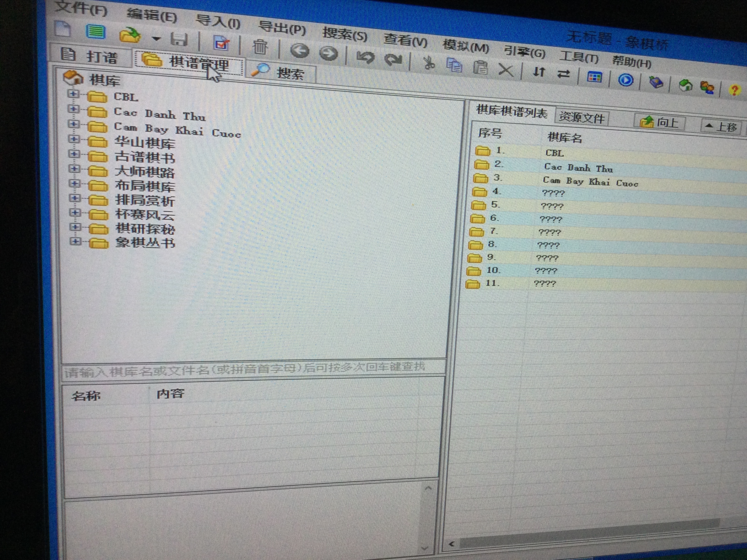Click the scissors cut icon
Image resolution: width=747 pixels, height=560 pixels.
pos(429,63)
